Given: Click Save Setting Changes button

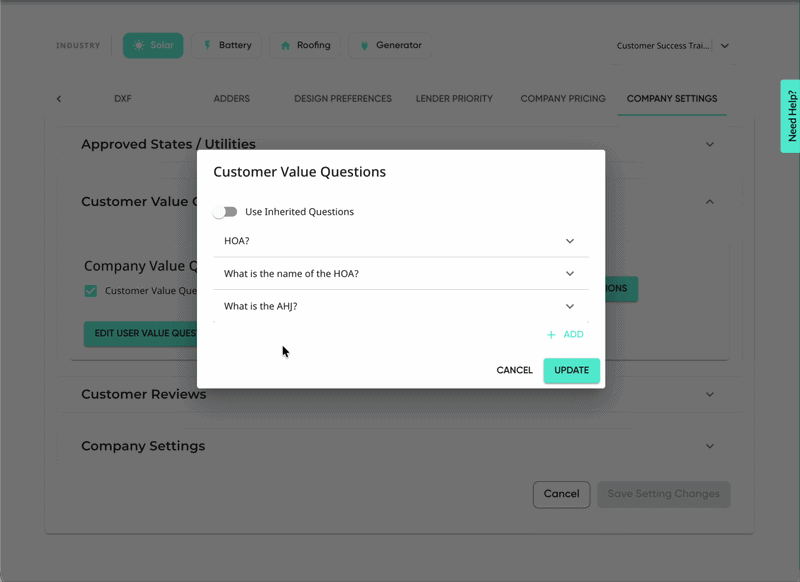Looking at the screenshot, I should tap(663, 494).
